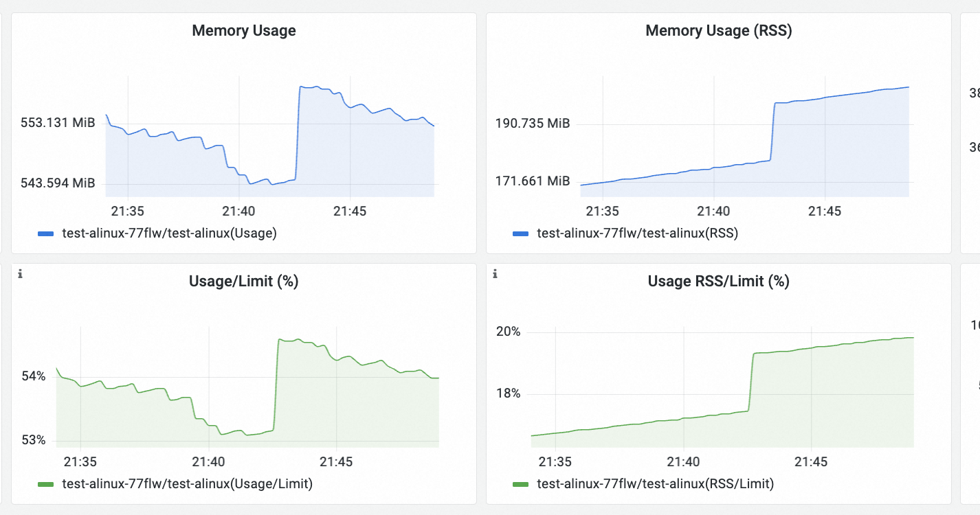This screenshot has width=980, height=515.
Task: Click 21:40 time marker on Memory Usage chart
Action: [238, 211]
